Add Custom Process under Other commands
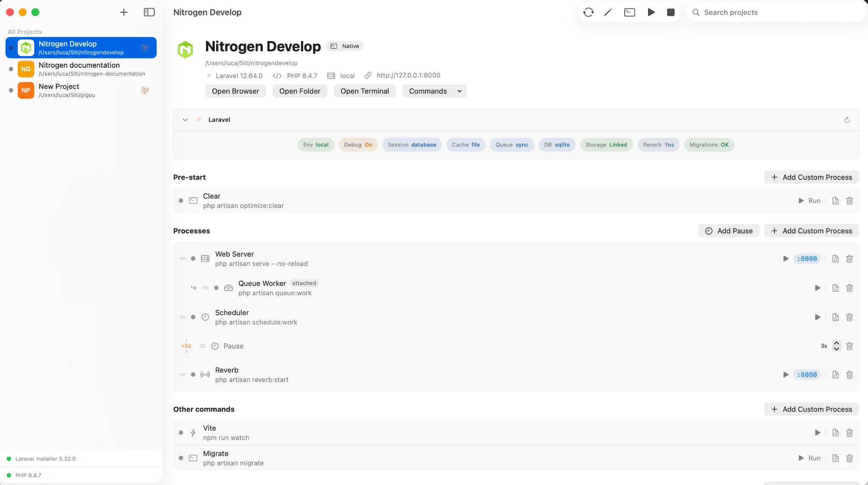Viewport: 868px width, 485px height. [x=811, y=409]
